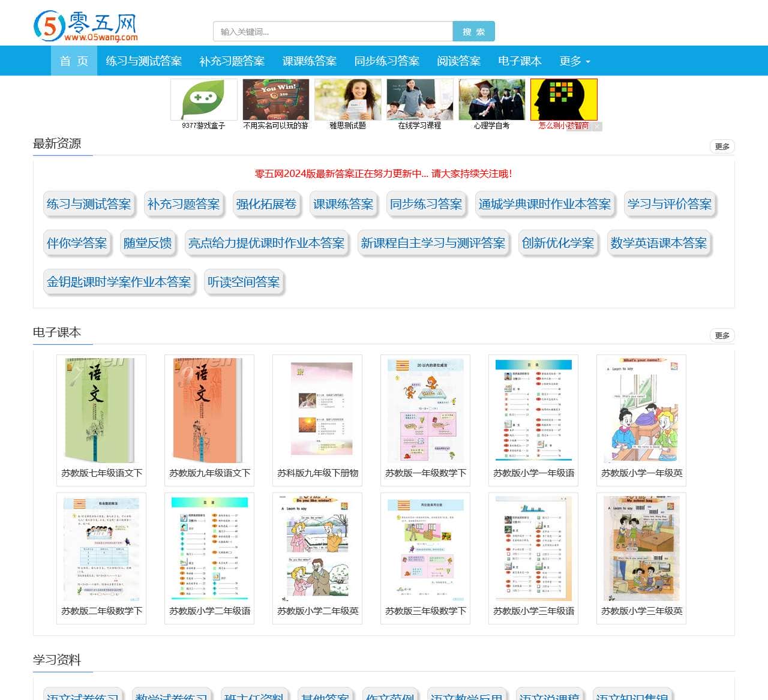
Task: Open the 强化拓展卷 tag
Action: coord(266,204)
